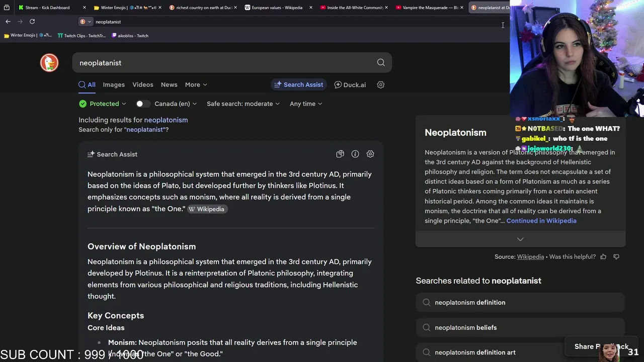
Task: Open the More search categories menu
Action: (x=196, y=84)
